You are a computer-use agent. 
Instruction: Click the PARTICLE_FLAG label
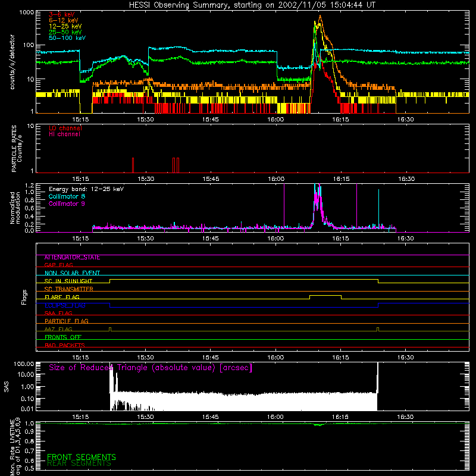coord(67,321)
